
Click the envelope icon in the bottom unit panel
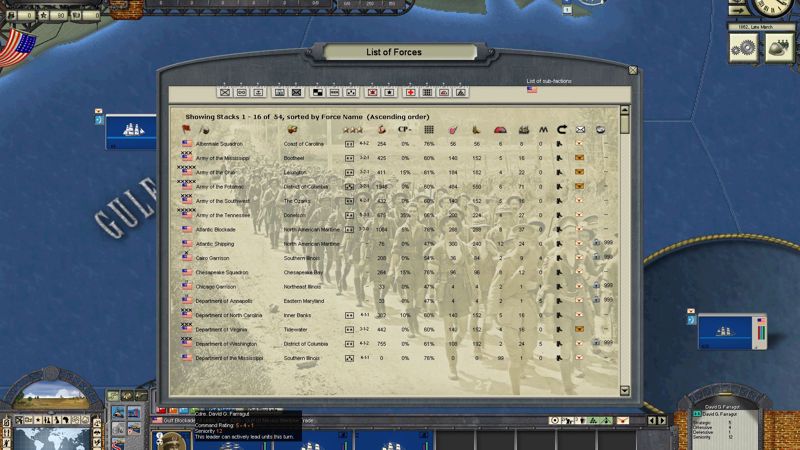(x=622, y=420)
